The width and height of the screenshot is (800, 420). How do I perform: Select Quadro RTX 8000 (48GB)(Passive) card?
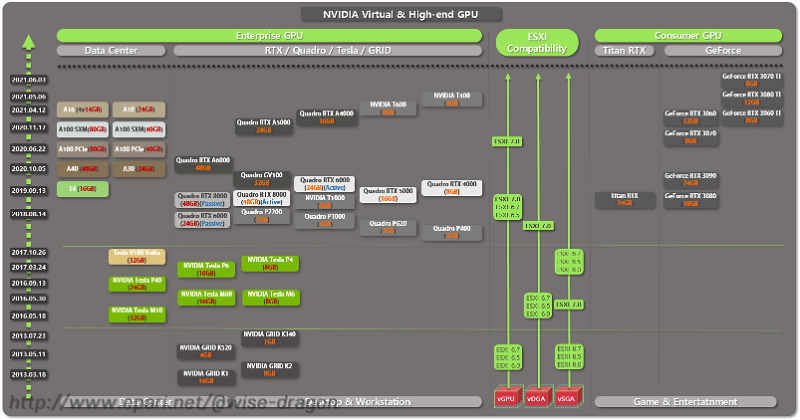click(x=203, y=200)
